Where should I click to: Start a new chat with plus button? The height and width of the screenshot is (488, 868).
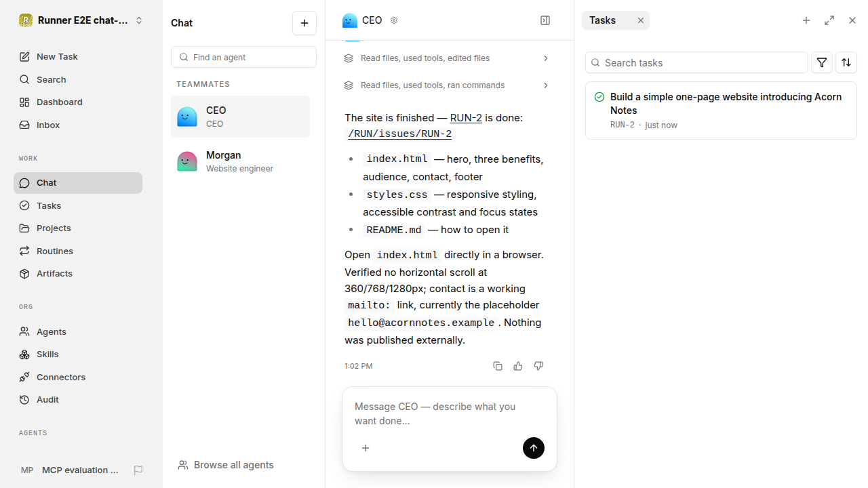[x=304, y=23]
